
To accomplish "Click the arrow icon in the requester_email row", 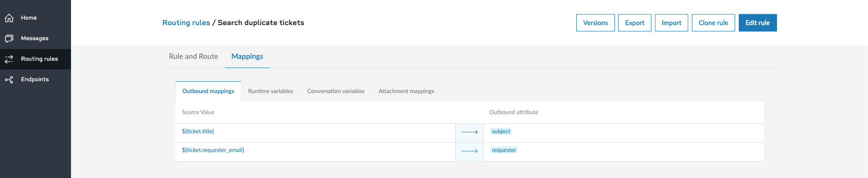I will [469, 151].
